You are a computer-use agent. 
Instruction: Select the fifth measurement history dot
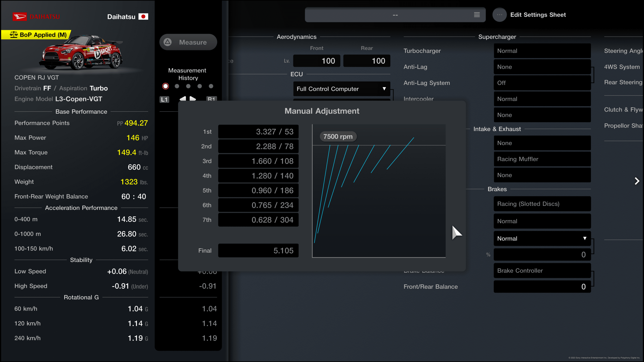211,86
